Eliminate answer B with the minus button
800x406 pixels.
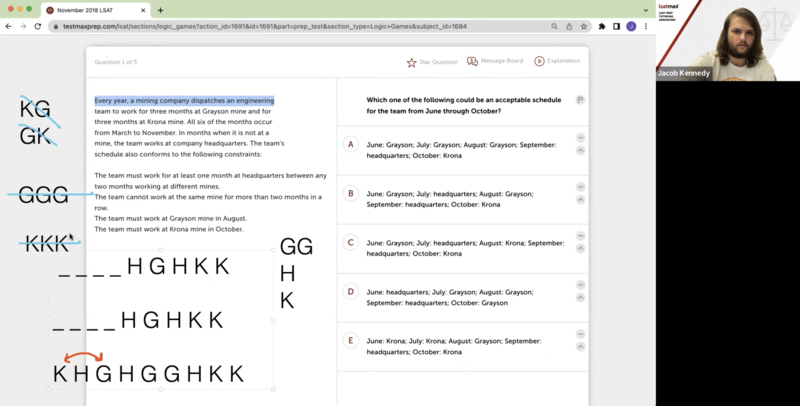[581, 186]
